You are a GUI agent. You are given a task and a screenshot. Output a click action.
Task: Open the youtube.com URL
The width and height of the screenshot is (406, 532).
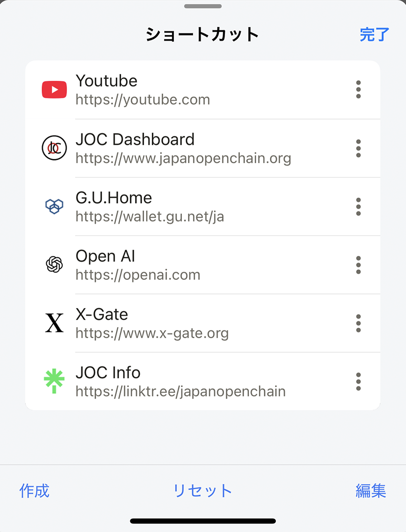(x=143, y=100)
